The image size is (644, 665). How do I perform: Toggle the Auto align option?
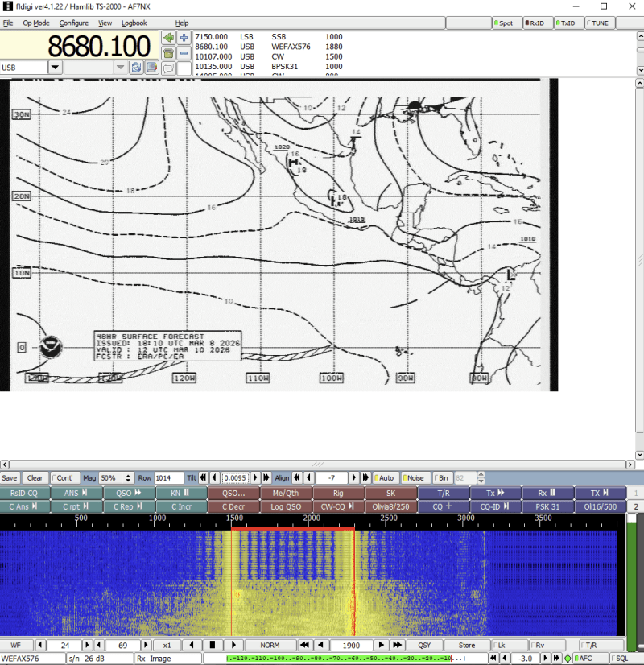pos(385,478)
